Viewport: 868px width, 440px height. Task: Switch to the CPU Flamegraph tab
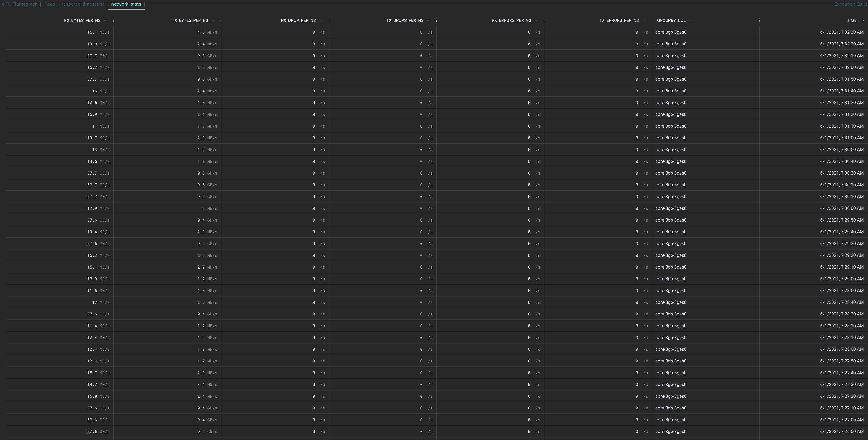pos(20,4)
